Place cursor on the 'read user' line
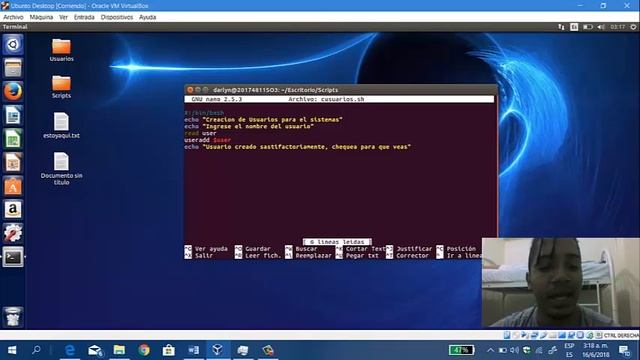This screenshot has width=640, height=360. tap(200, 133)
